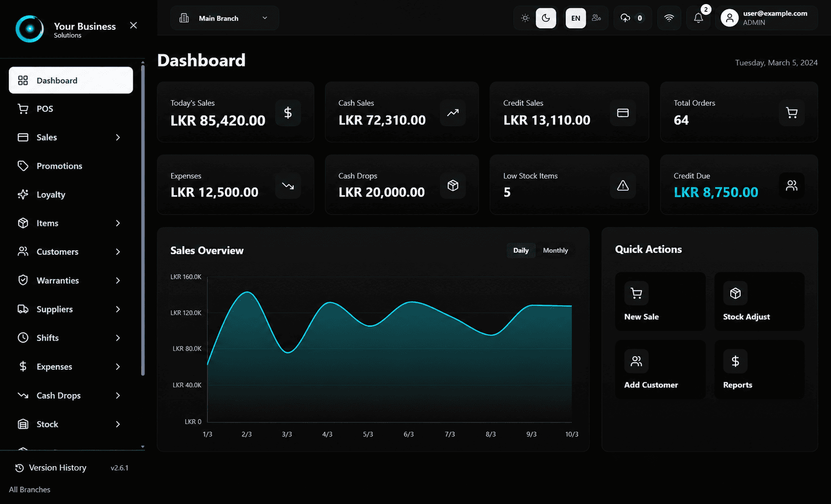Select EN language toggle
831x504 pixels.
tap(576, 18)
